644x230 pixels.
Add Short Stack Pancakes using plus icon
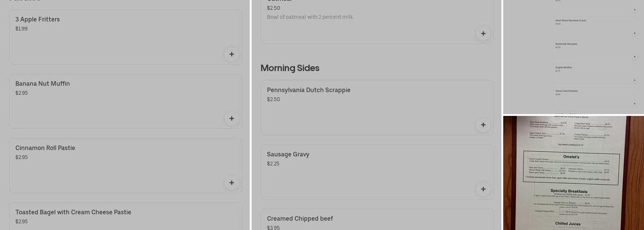pyautogui.click(x=634, y=34)
